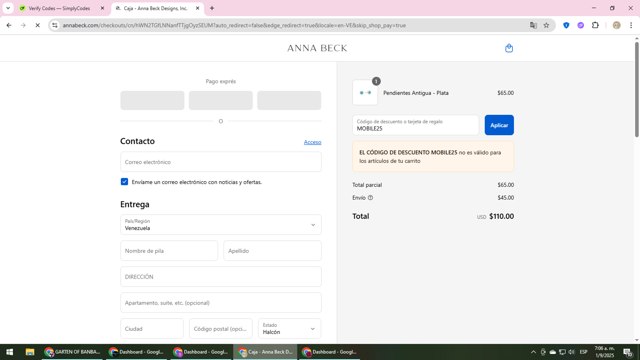Open the Estado Halcón dropdown

pyautogui.click(x=289, y=329)
